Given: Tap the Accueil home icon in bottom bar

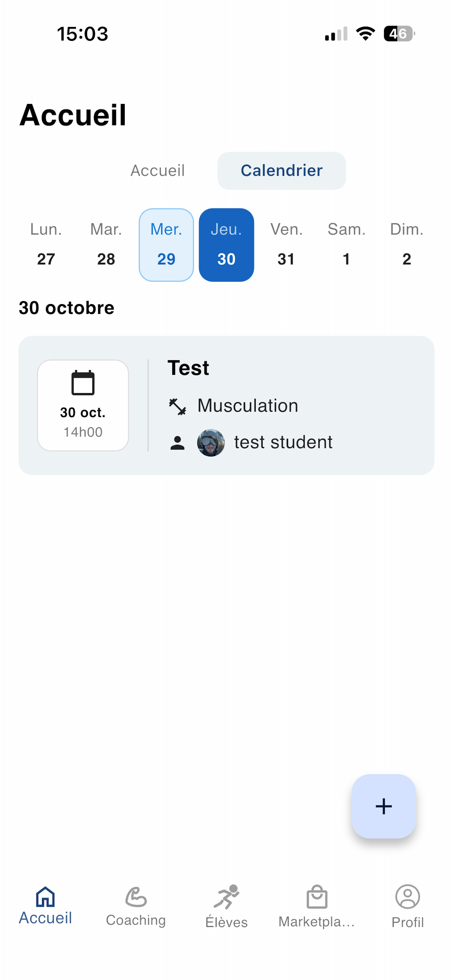Looking at the screenshot, I should [x=45, y=896].
